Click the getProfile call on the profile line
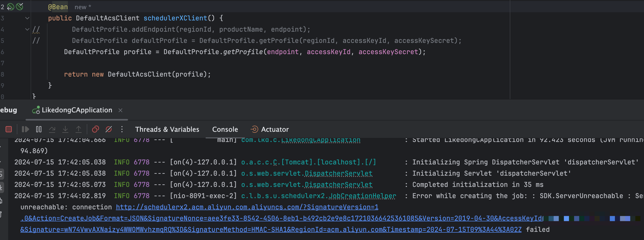The width and height of the screenshot is (644, 240). 243,52
